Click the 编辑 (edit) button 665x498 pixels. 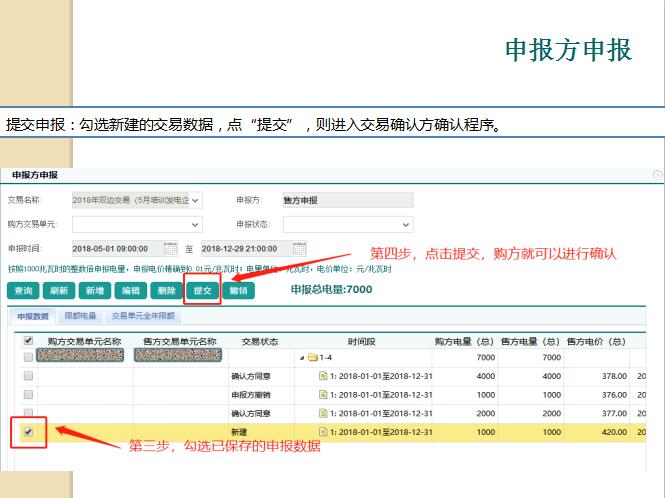point(129,290)
